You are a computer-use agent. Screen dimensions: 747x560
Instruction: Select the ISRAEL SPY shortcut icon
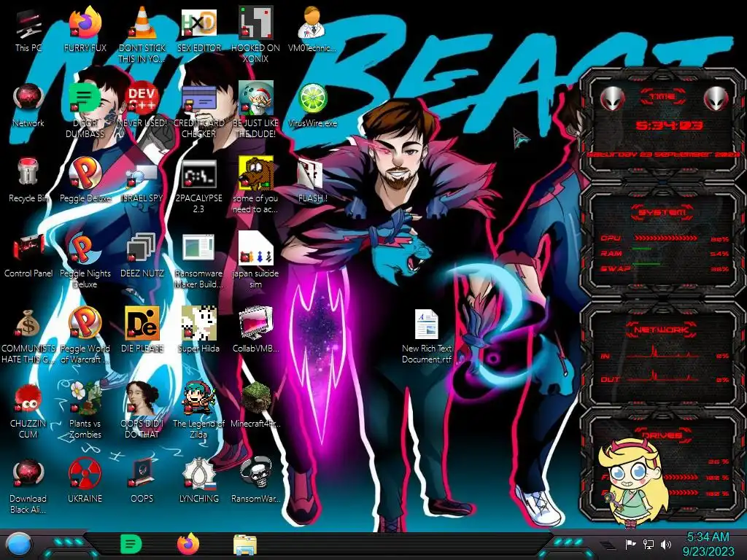[142, 175]
